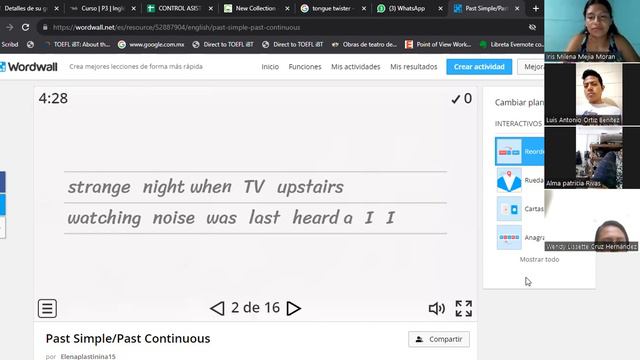Select the word tile upstairs
The height and width of the screenshot is (360, 640).
coord(310,187)
